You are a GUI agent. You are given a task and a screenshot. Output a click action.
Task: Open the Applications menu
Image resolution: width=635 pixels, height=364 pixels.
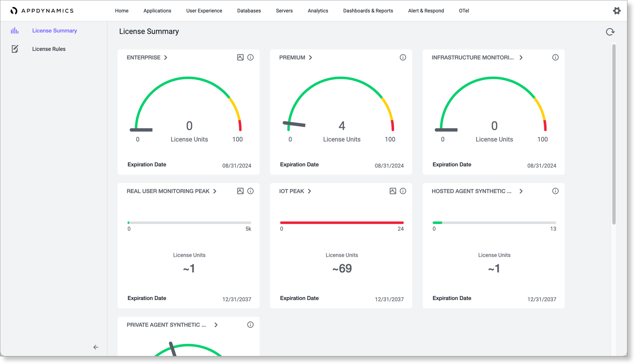pyautogui.click(x=157, y=11)
